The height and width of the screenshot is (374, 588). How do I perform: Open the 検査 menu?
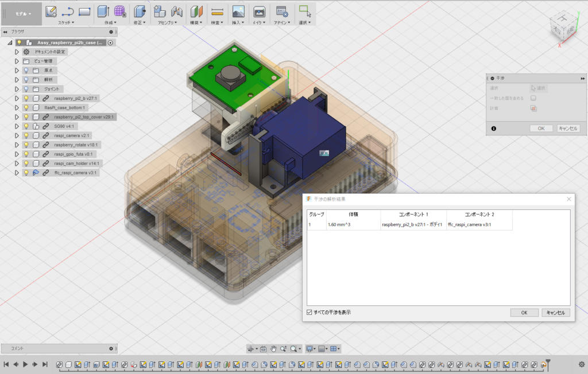[x=216, y=22]
